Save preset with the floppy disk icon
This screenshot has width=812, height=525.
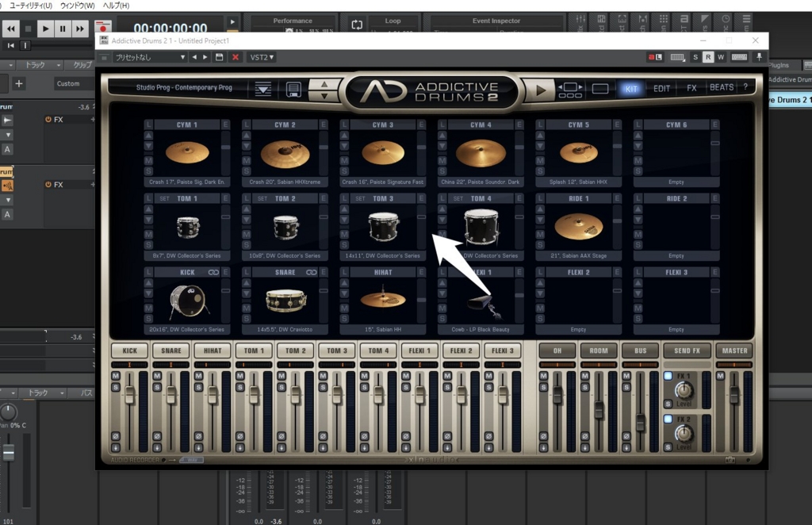tap(220, 57)
